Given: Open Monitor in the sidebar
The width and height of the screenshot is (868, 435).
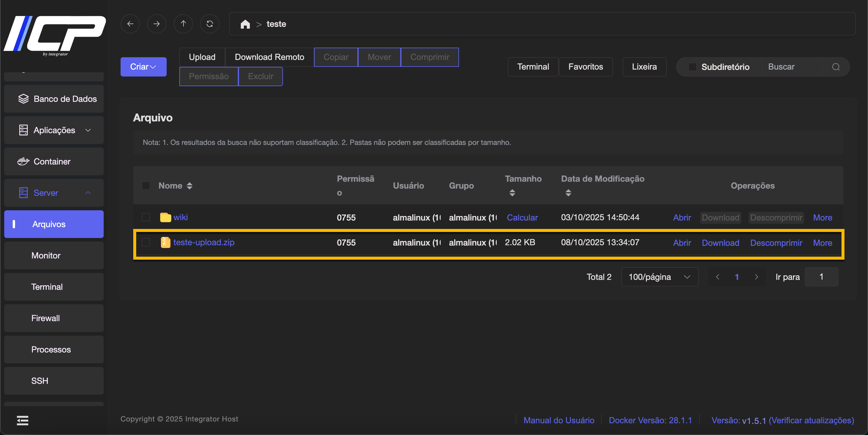Looking at the screenshot, I should point(46,255).
